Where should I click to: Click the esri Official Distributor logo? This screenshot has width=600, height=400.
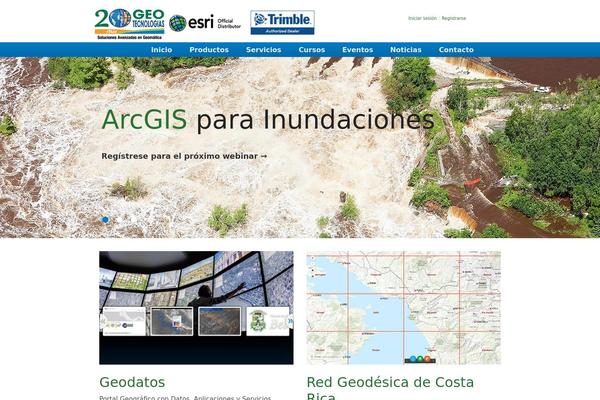pyautogui.click(x=205, y=23)
